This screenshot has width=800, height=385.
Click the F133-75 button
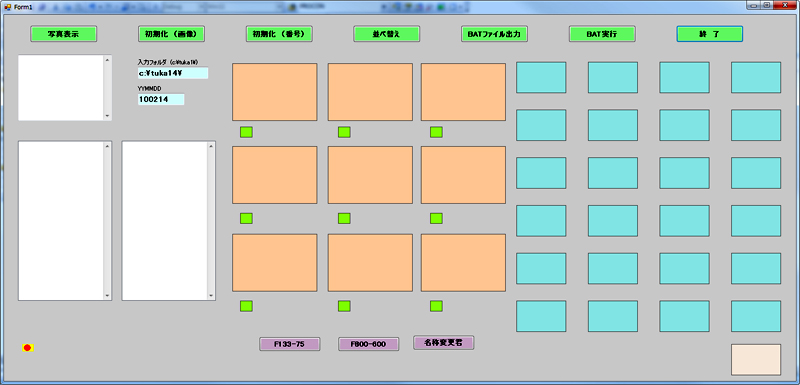[290, 344]
